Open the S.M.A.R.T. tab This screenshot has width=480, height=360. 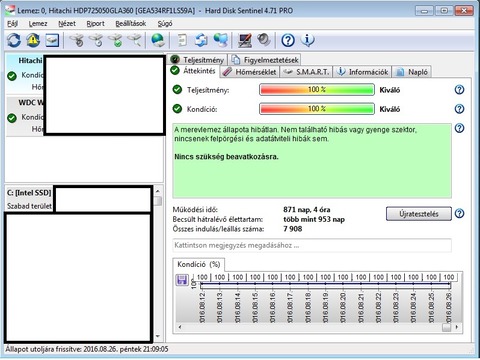307,72
